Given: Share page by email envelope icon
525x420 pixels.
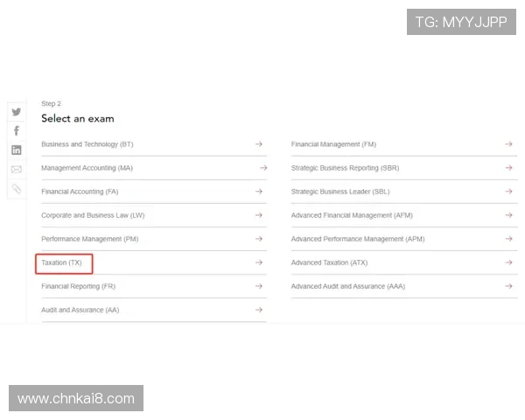Looking at the screenshot, I should tap(16, 169).
